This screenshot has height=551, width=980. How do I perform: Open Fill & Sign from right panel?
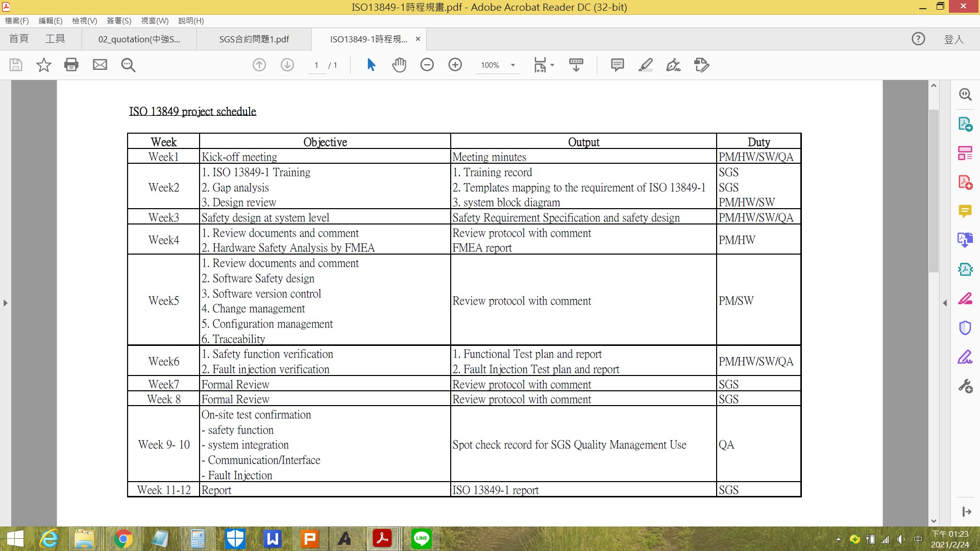tap(965, 357)
